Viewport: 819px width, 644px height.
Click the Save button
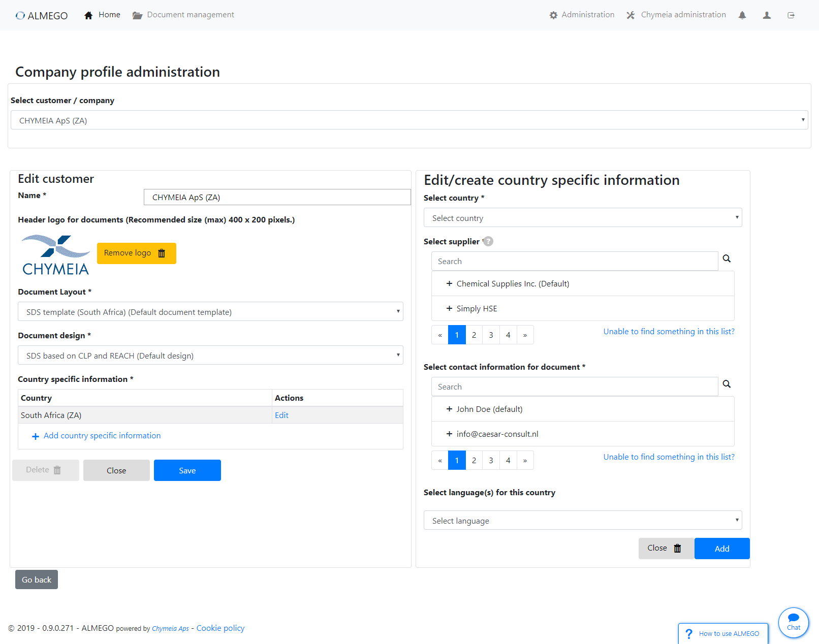pyautogui.click(x=187, y=470)
